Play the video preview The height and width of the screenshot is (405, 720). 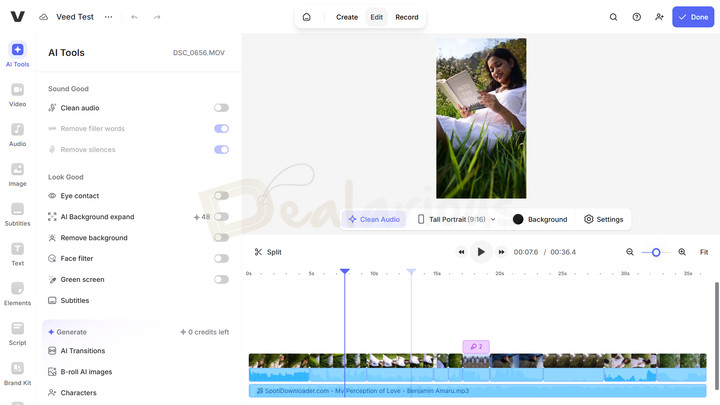[481, 252]
